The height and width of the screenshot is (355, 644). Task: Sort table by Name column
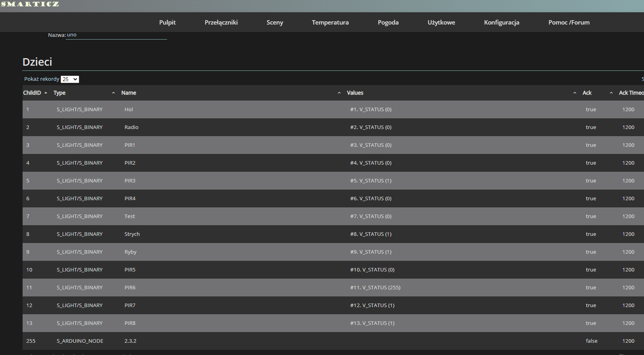point(231,93)
